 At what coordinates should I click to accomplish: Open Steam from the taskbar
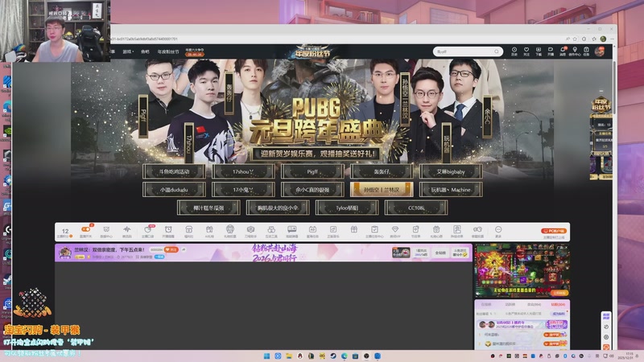coord(333,356)
